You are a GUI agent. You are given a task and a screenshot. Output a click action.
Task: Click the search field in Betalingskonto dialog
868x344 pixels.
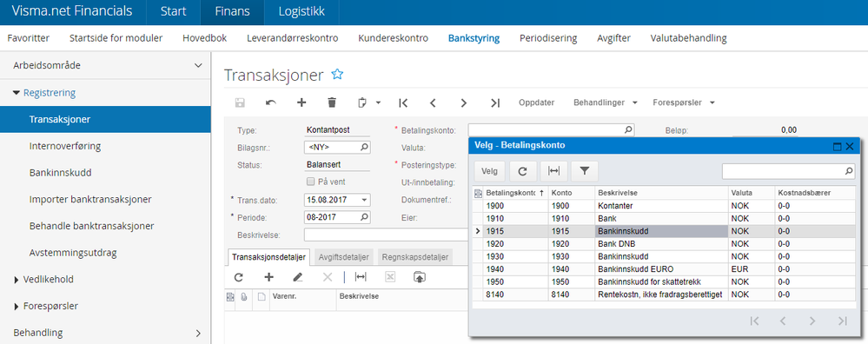[784, 172]
